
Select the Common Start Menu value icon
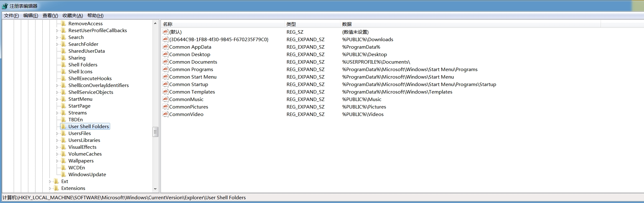(165, 77)
